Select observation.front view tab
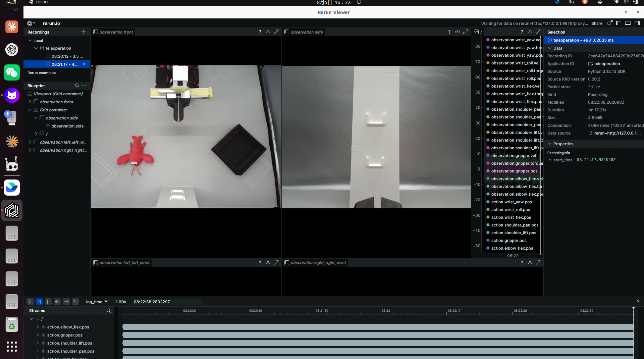Image resolution: width=644 pixels, height=359 pixels. (x=113, y=32)
